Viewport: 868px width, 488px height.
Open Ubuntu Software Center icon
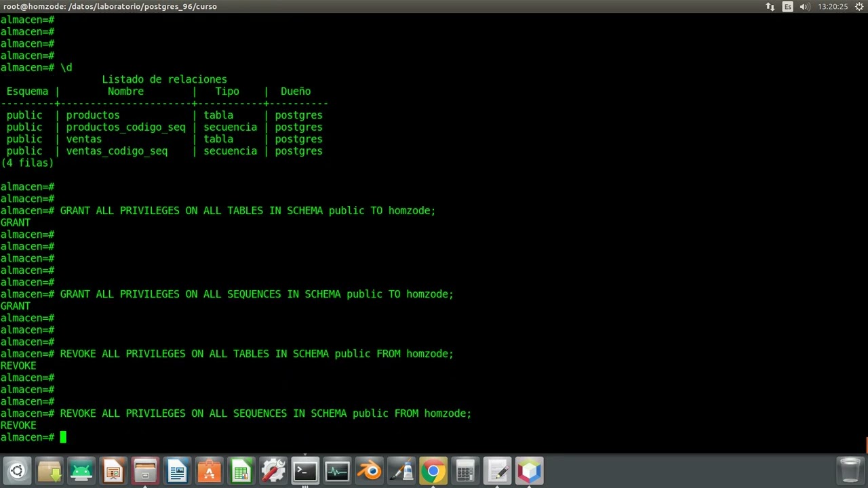point(209,471)
